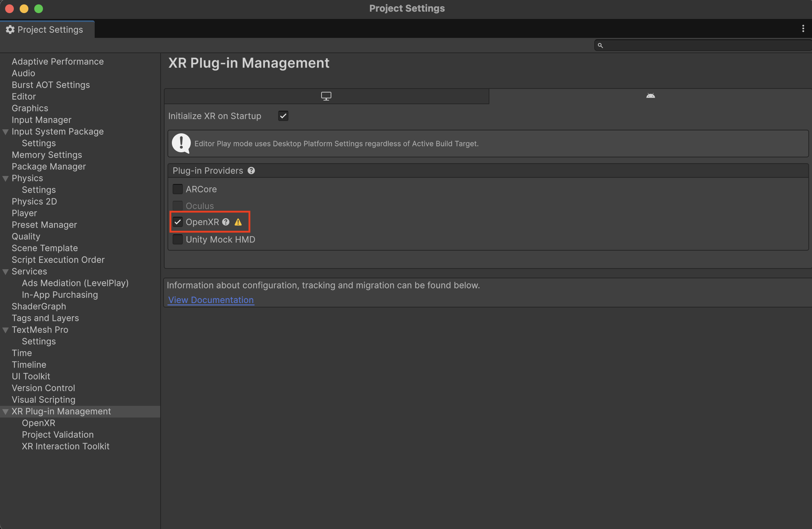Enable the Unity Mock HMD provider
The height and width of the screenshot is (529, 812).
(x=178, y=239)
